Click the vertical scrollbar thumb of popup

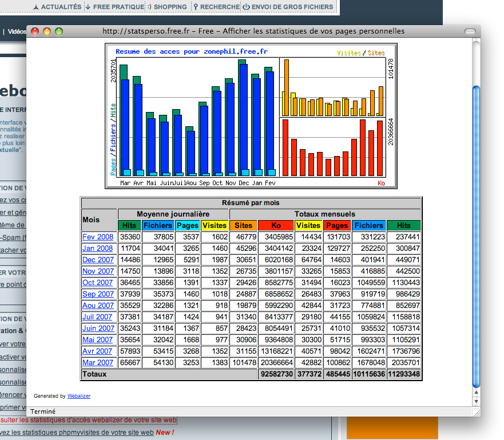[x=477, y=237]
